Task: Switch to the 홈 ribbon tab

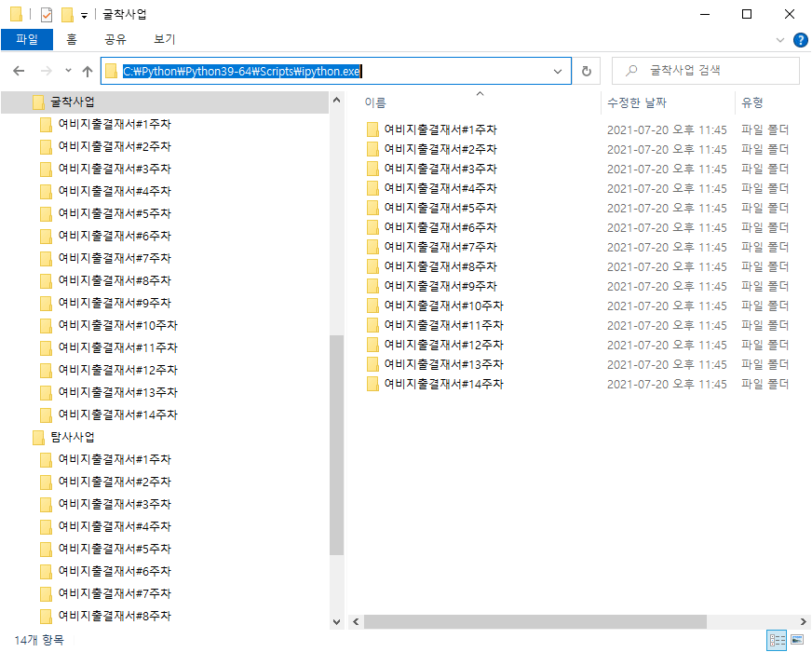Action: tap(72, 39)
